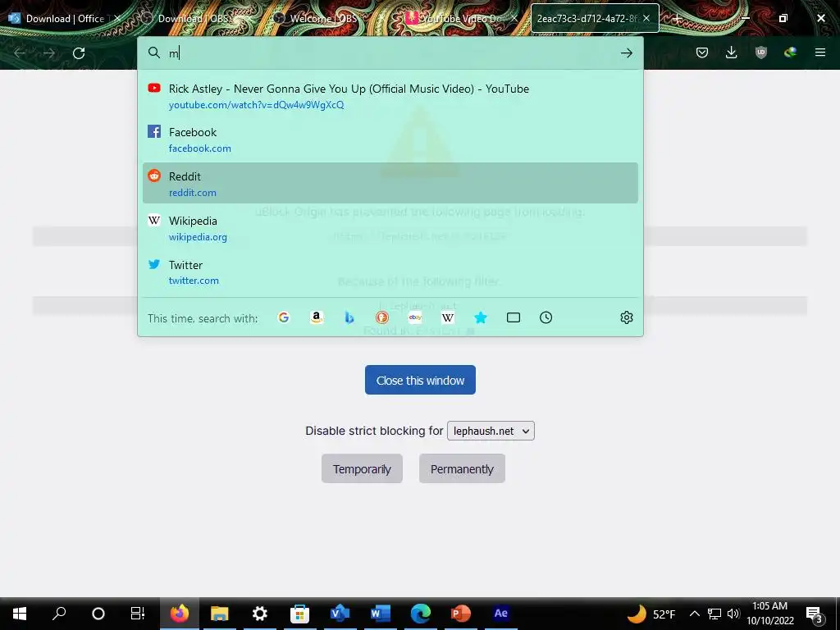The image size is (840, 630).
Task: Search open tabs with the tab icon
Action: tap(514, 317)
